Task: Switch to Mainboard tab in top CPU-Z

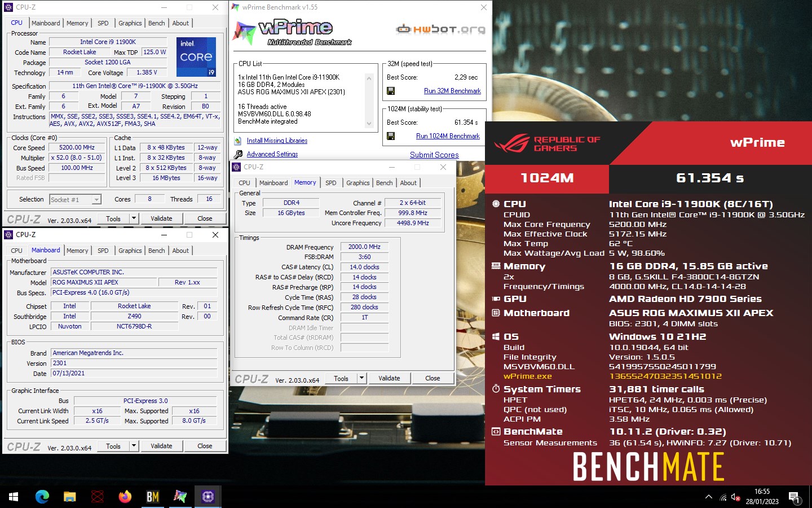Action: click(46, 23)
